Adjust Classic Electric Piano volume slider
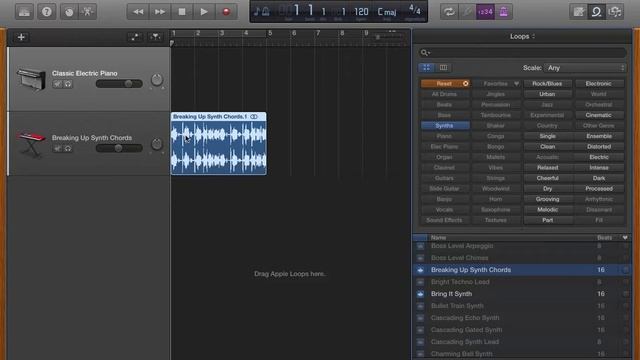This screenshot has height=360, width=640. pyautogui.click(x=119, y=84)
